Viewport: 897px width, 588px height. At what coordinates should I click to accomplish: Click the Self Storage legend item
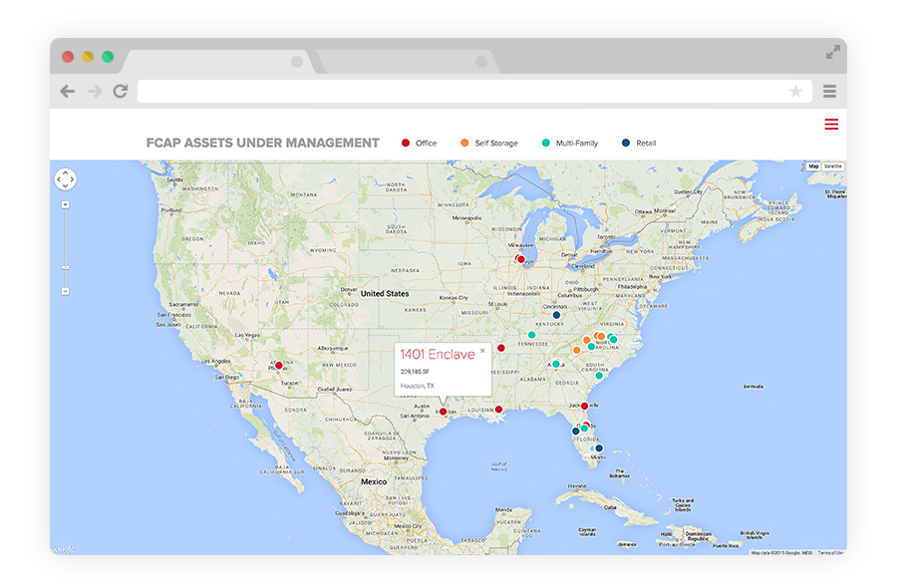(x=489, y=143)
